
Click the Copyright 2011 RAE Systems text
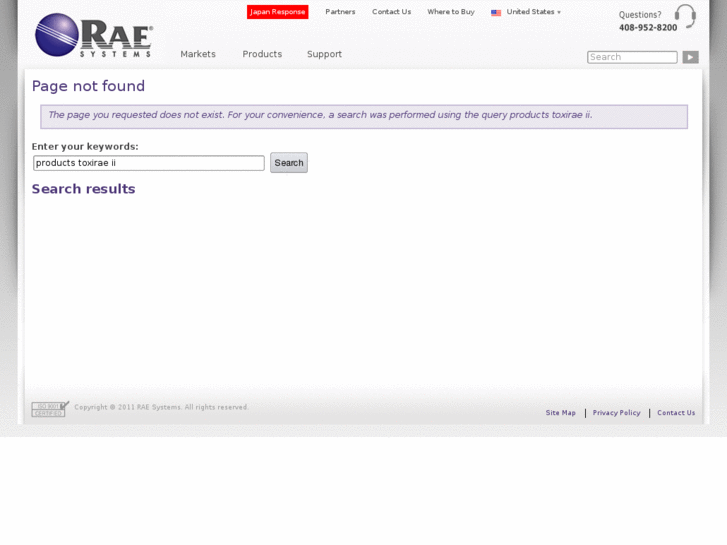point(161,407)
